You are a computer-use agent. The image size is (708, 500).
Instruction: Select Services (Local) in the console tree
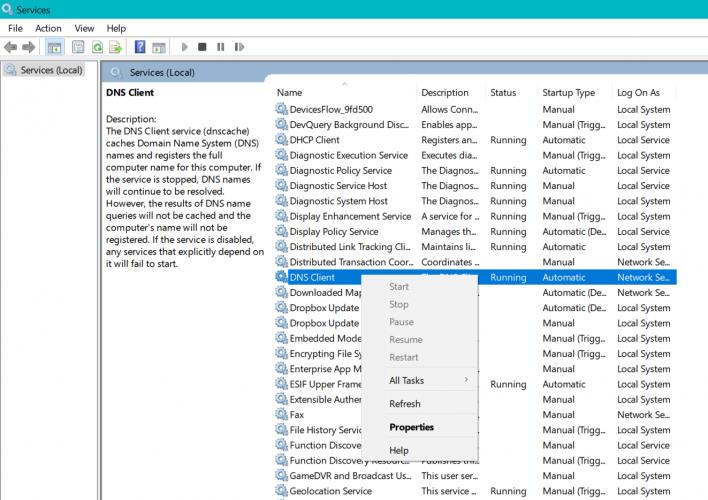(51, 70)
